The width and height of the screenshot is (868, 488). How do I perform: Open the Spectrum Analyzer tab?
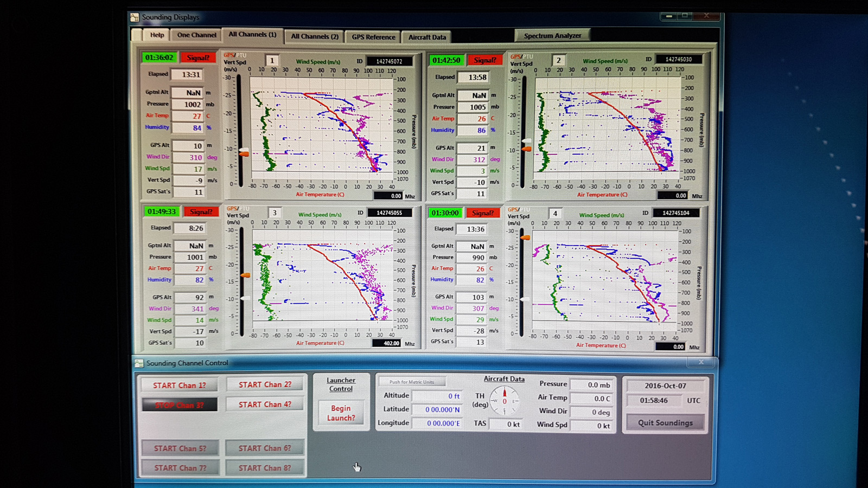tap(552, 36)
